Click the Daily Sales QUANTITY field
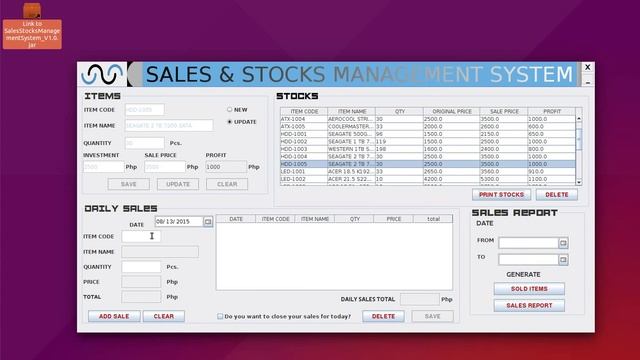 [x=141, y=267]
